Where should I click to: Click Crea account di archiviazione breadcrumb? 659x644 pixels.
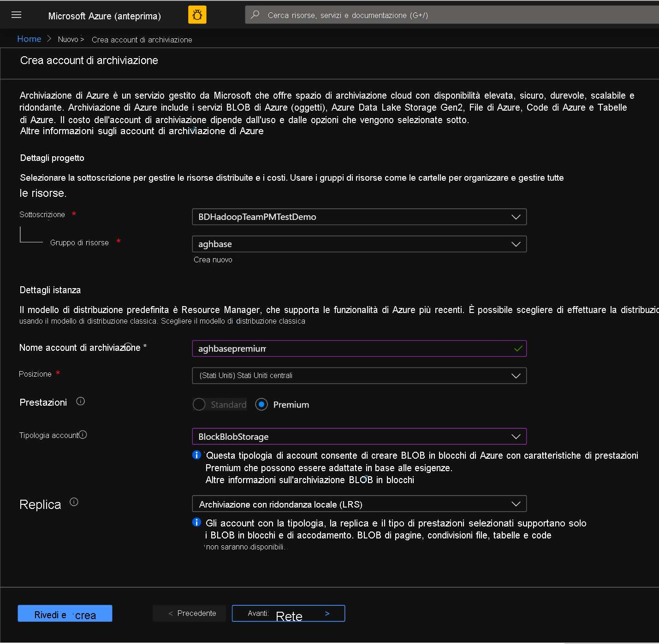point(142,40)
